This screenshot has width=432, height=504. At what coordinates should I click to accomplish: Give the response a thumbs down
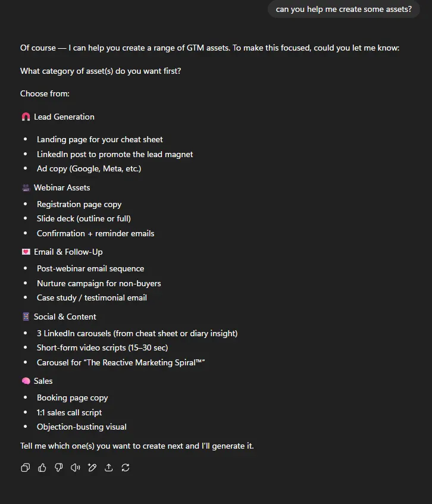[59, 468]
